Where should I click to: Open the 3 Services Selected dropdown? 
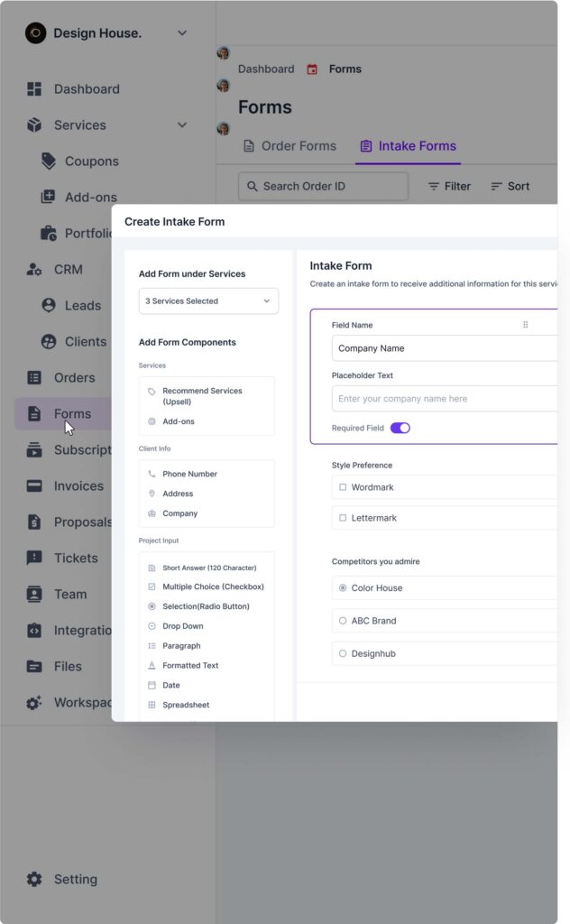tap(208, 300)
